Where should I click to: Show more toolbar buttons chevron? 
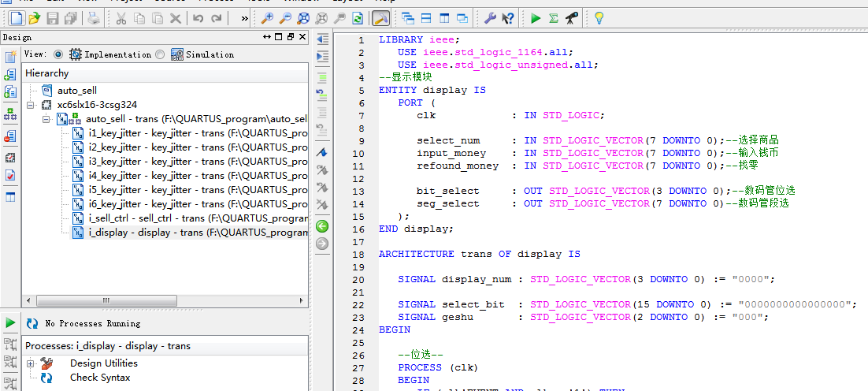tap(245, 18)
